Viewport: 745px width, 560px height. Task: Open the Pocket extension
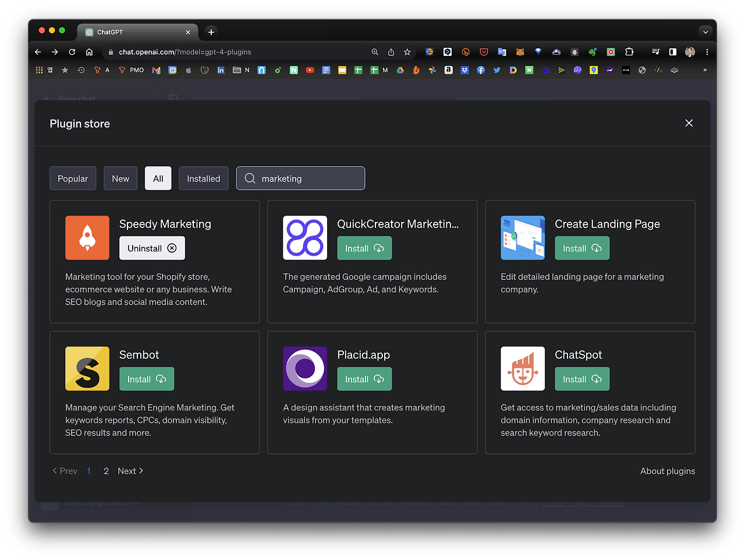tap(484, 52)
